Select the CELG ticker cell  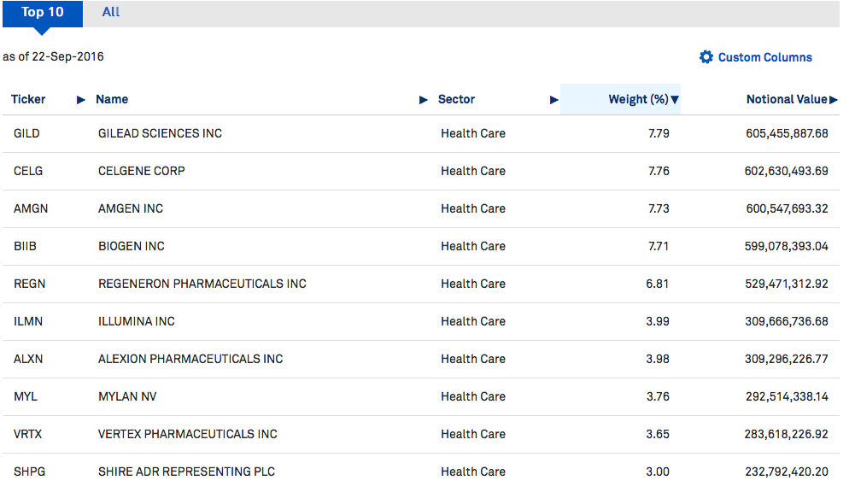coord(28,171)
